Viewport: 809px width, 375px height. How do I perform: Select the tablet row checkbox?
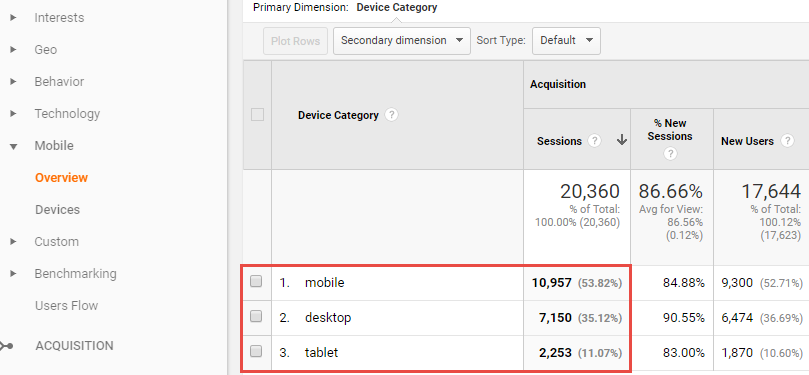tap(256, 352)
